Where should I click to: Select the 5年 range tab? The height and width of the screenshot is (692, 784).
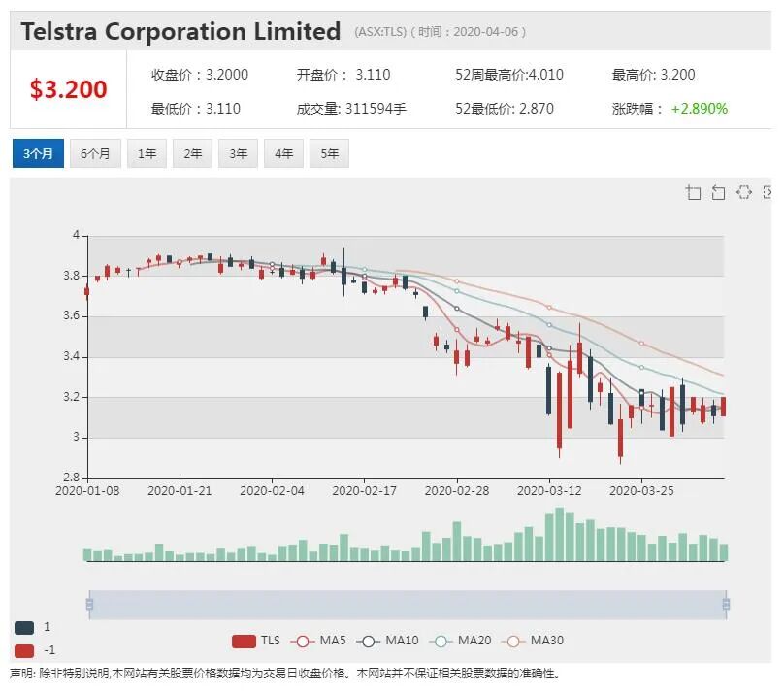tap(329, 153)
